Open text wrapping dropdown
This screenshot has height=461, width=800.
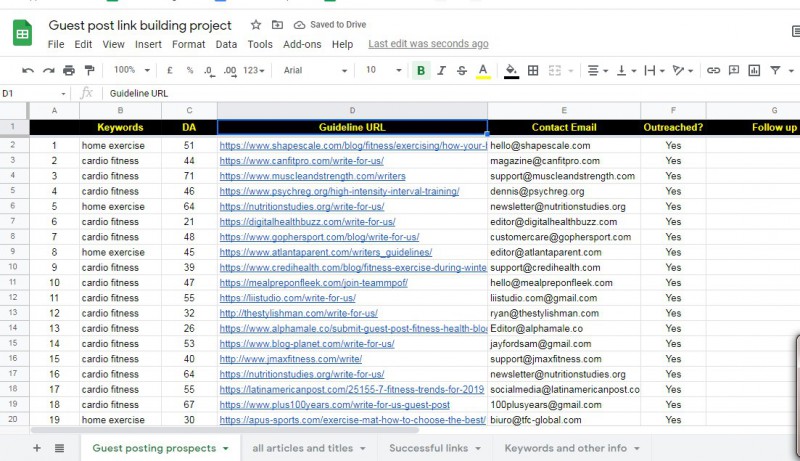[x=654, y=70]
